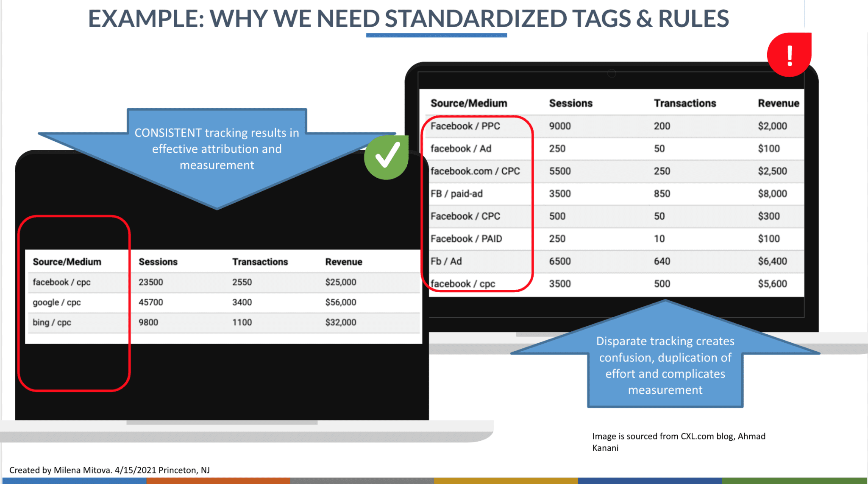868x484 pixels.
Task: Select the google / cpc row
Action: click(x=57, y=302)
